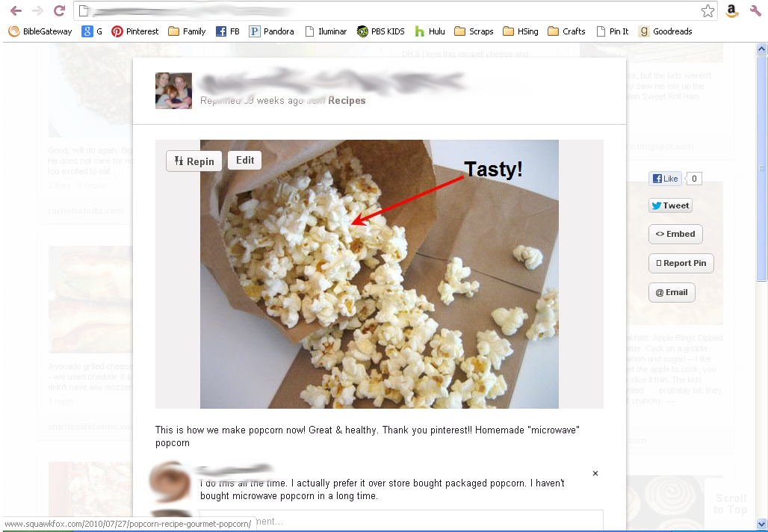Click the comment text about store bought popcorn
This screenshot has width=768, height=532.
tap(382, 489)
